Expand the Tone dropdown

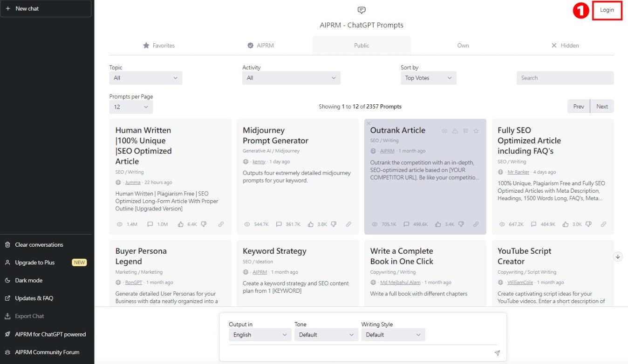(326, 335)
